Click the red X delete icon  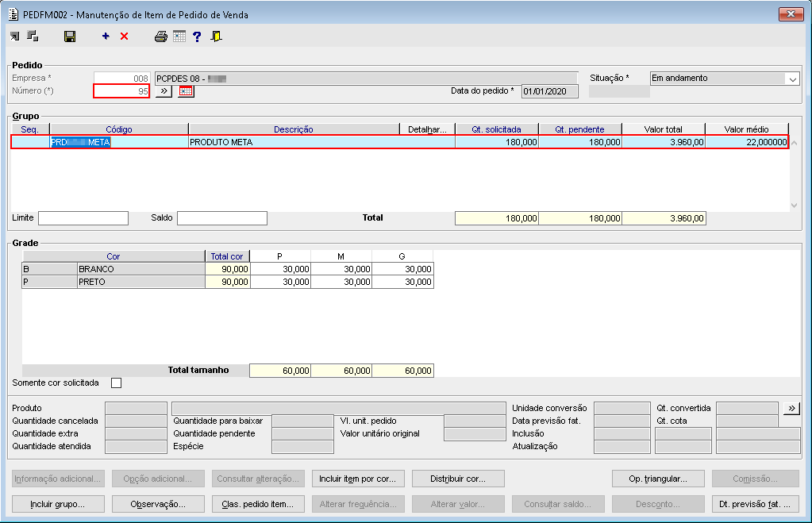click(124, 37)
